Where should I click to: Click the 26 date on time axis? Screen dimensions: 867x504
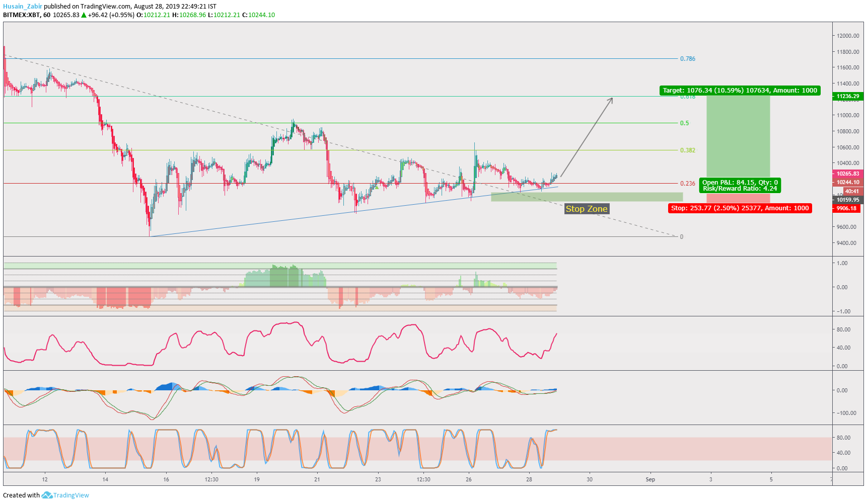[x=469, y=479]
